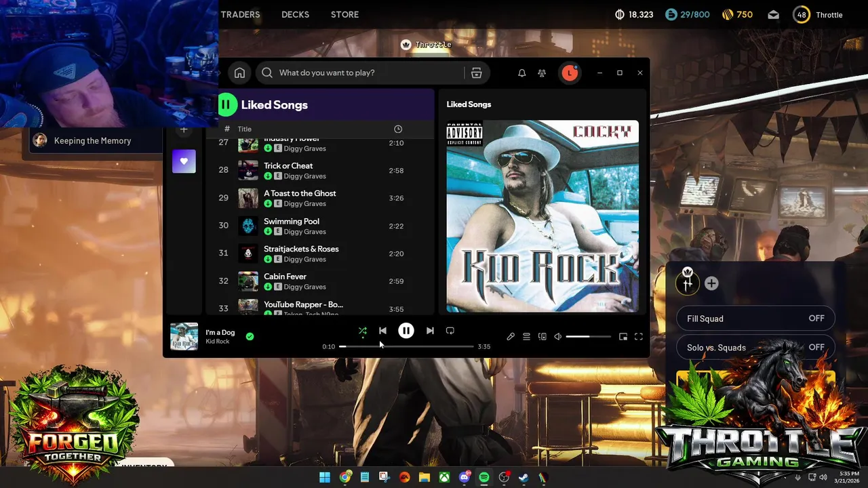The image size is (868, 488).
Task: Open Liked Songs title in right panel
Action: (x=469, y=104)
